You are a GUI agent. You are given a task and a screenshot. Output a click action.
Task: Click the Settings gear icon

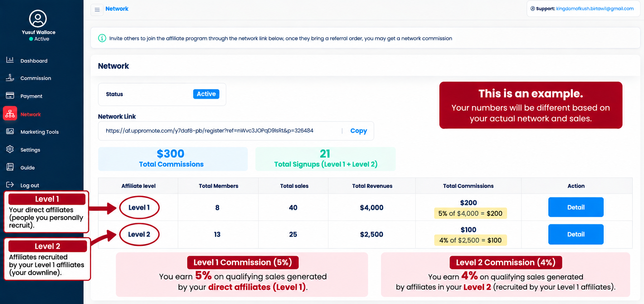[x=10, y=149]
